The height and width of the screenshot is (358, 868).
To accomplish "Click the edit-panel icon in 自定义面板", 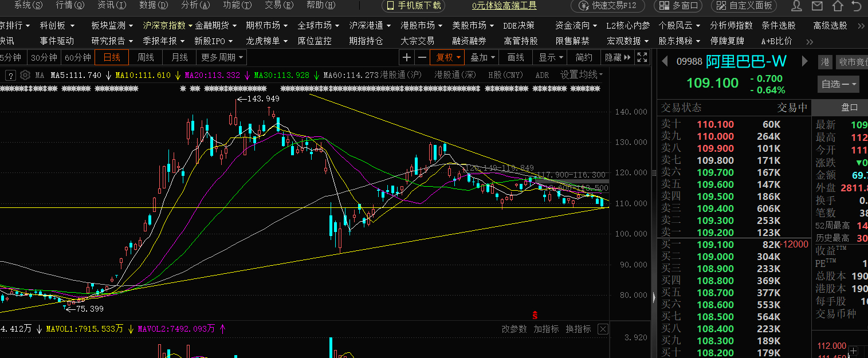I will [x=721, y=6].
